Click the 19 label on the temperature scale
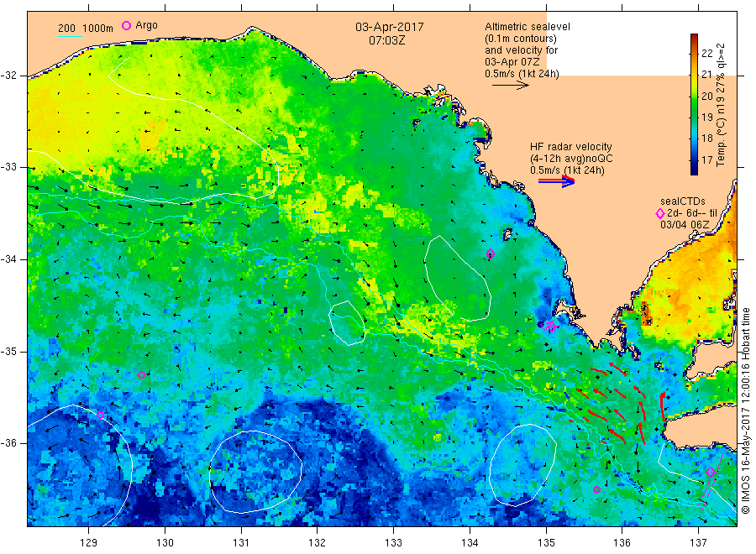The width and height of the screenshot is (756, 554). tap(706, 117)
